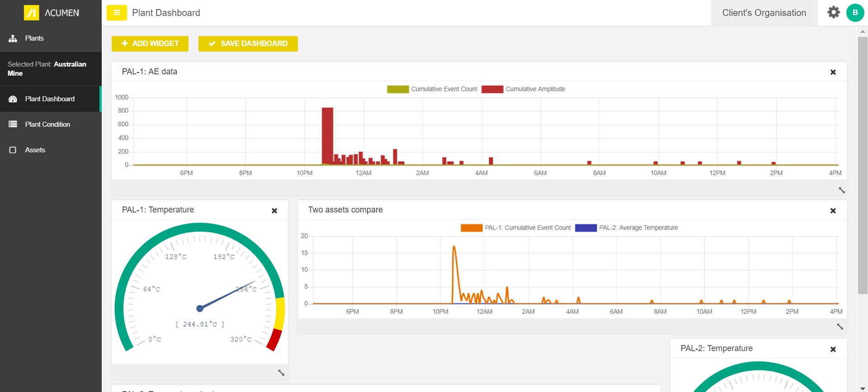Go to Plant Condition page

tap(51, 124)
